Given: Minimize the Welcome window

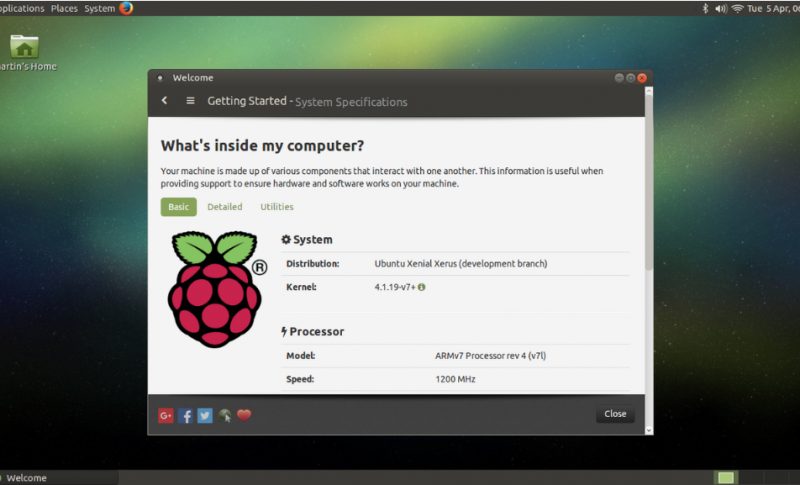Looking at the screenshot, I should 619,78.
